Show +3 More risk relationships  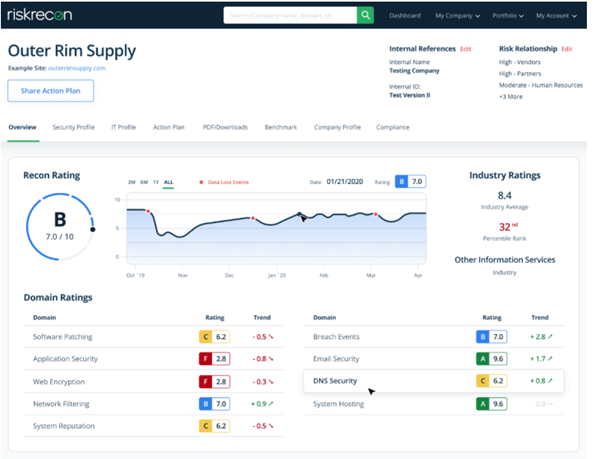point(510,97)
